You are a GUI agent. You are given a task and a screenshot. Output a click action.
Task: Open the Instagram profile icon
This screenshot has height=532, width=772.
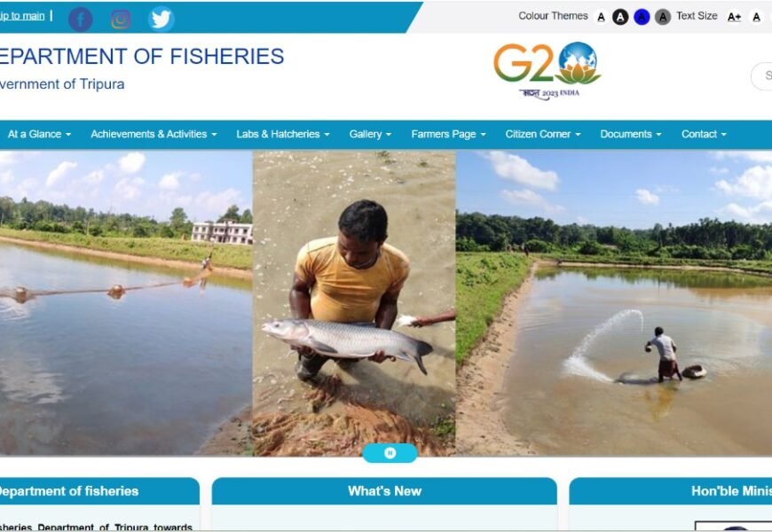pyautogui.click(x=121, y=20)
